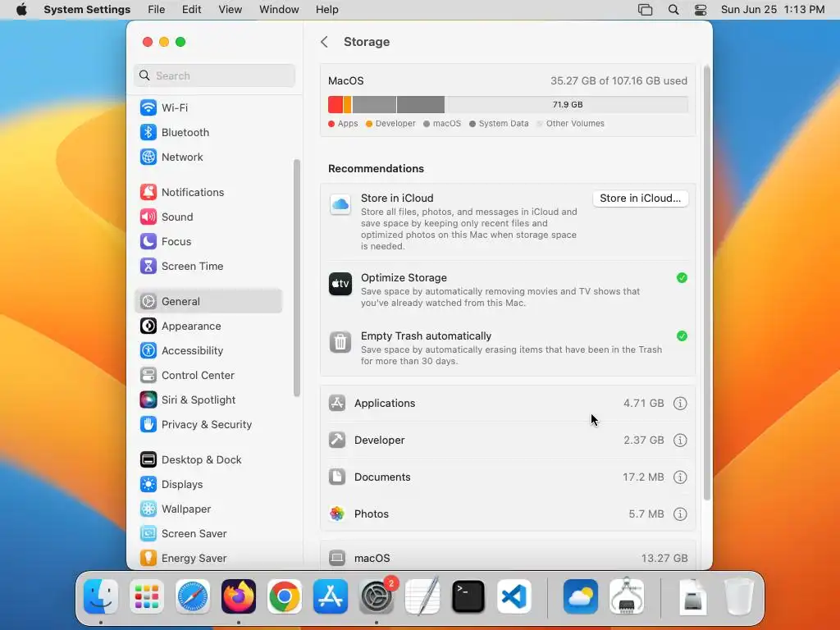Click Optimize Storage green checkmark
Screen dimensions: 840x630
click(682, 278)
